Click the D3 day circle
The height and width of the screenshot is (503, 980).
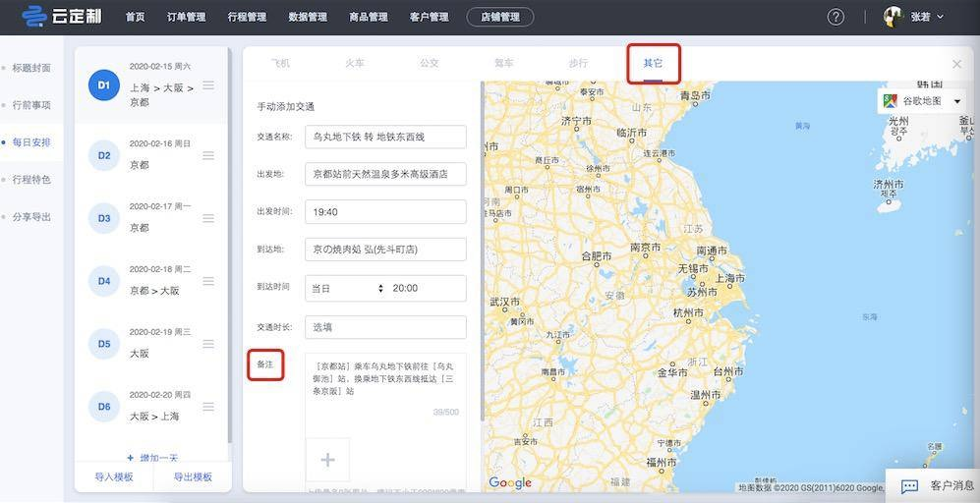(x=104, y=218)
